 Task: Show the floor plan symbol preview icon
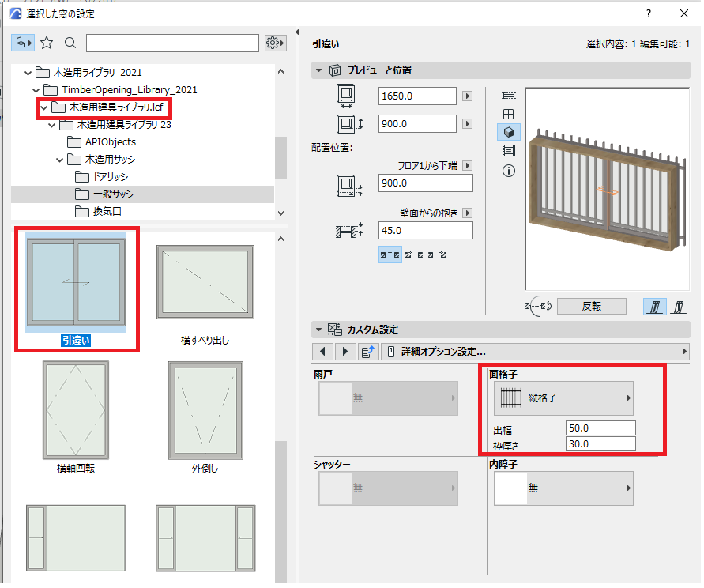[x=509, y=95]
